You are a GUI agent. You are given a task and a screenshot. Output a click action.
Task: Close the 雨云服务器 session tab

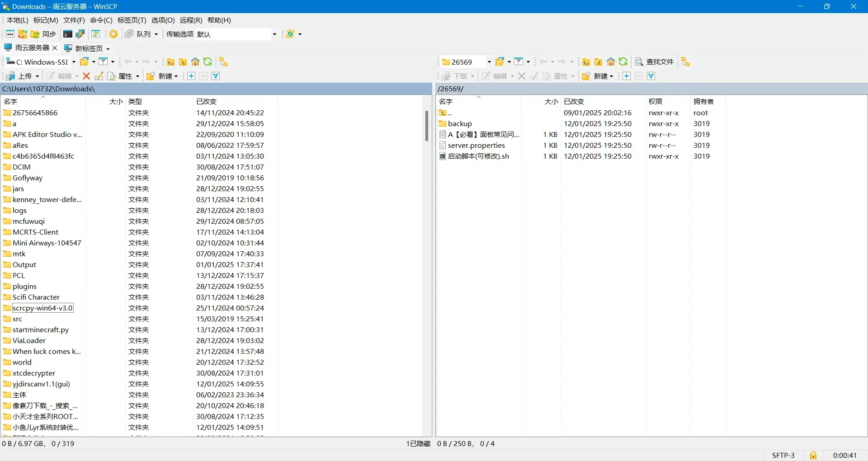(55, 48)
